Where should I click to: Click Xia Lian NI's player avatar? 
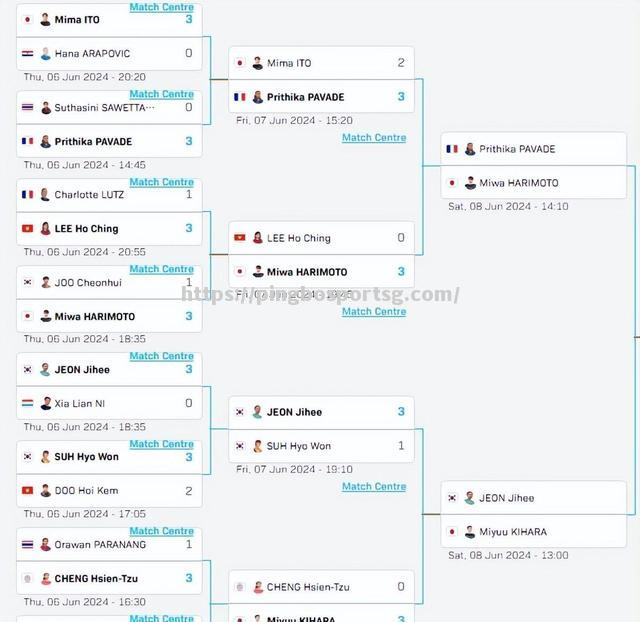click(x=46, y=403)
